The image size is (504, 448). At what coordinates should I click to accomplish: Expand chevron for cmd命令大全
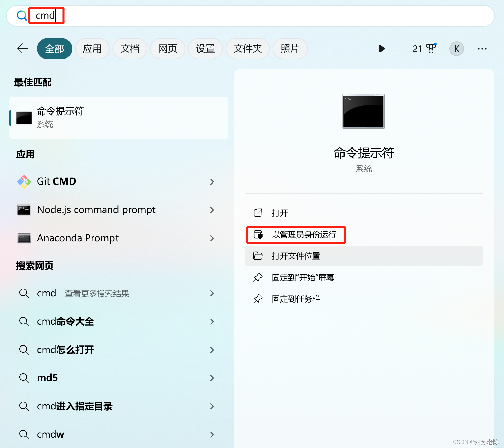[x=212, y=322]
